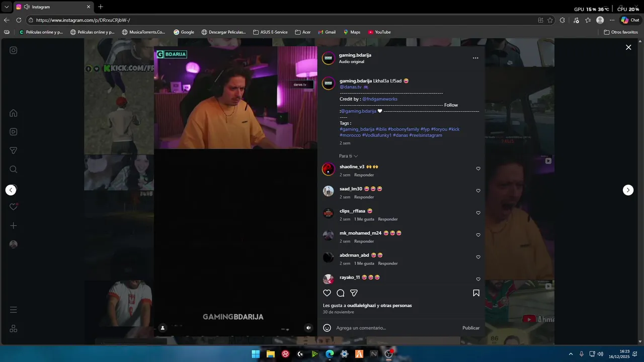644x362 pixels.
Task: Open Notifications heart in the left sidebar
Action: click(x=14, y=207)
